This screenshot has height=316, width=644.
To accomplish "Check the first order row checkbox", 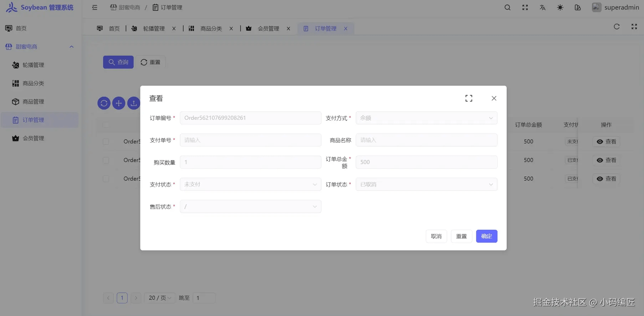I will pyautogui.click(x=106, y=142).
